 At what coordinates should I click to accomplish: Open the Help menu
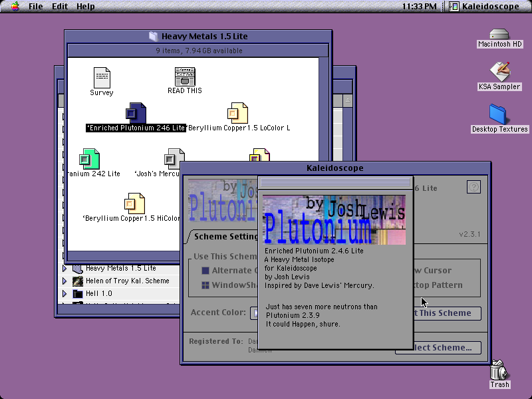click(x=85, y=6)
